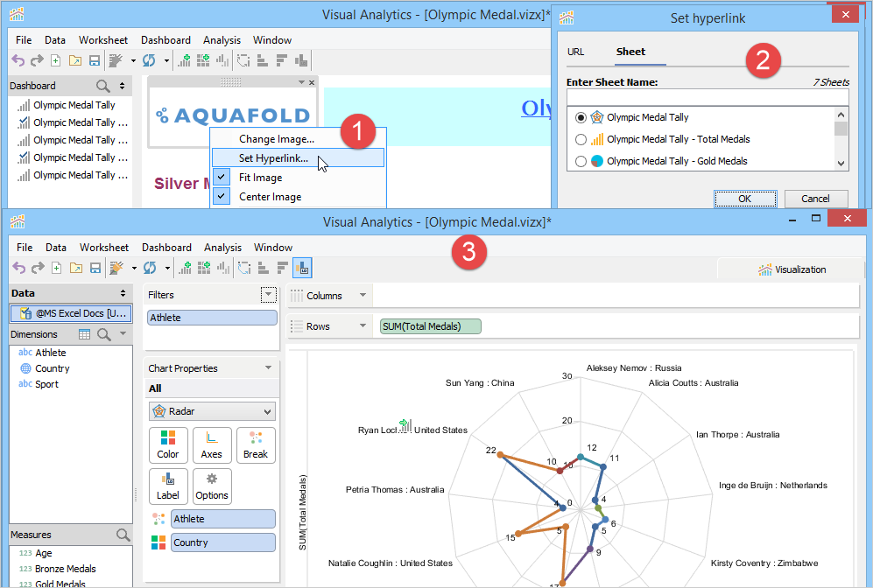Search dashboards magnifier icon
873x588 pixels.
(103, 86)
